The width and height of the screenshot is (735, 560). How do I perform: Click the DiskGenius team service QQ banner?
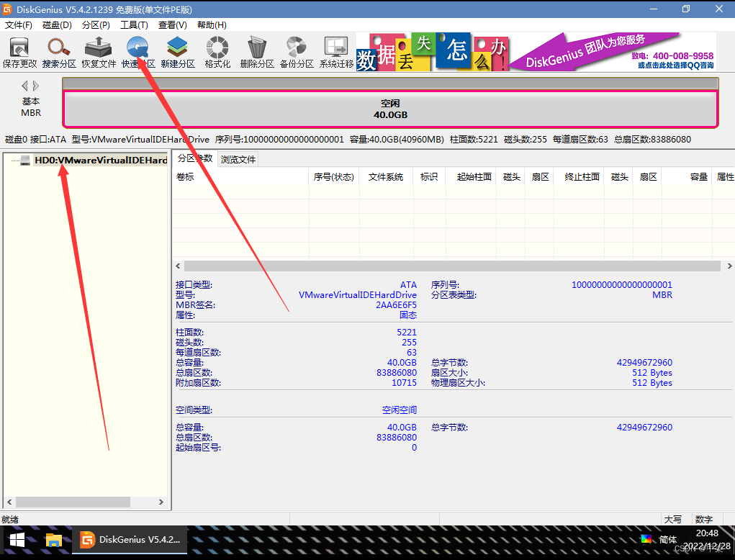click(613, 52)
